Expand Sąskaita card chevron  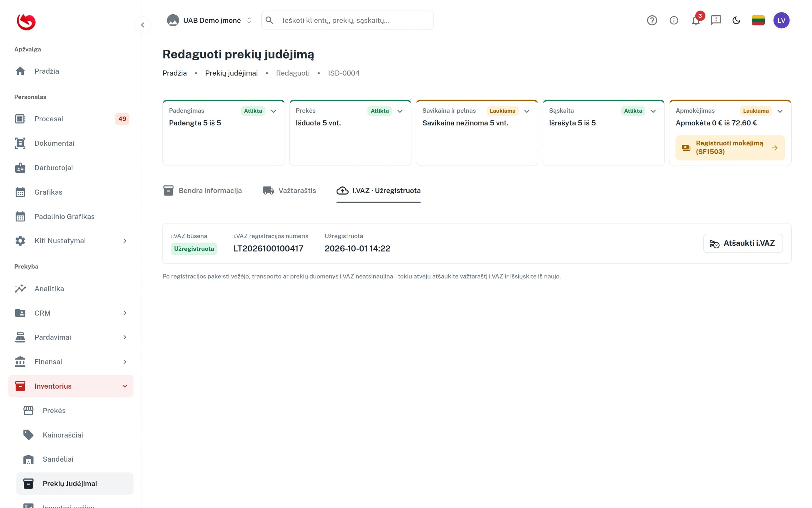tap(653, 111)
